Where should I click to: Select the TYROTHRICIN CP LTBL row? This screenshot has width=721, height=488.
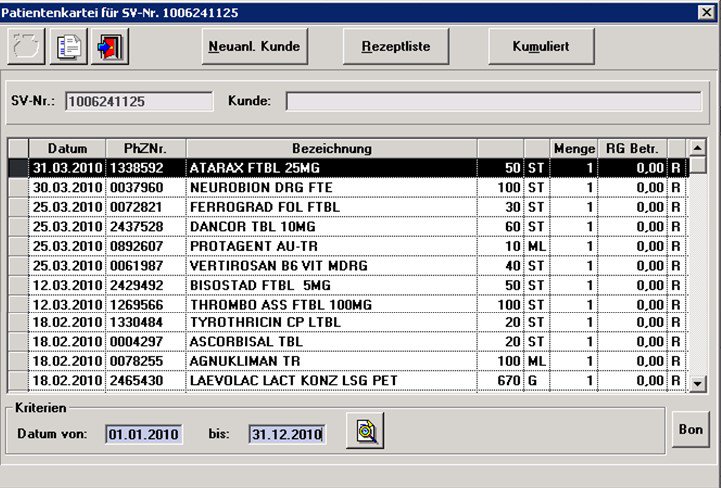click(348, 322)
